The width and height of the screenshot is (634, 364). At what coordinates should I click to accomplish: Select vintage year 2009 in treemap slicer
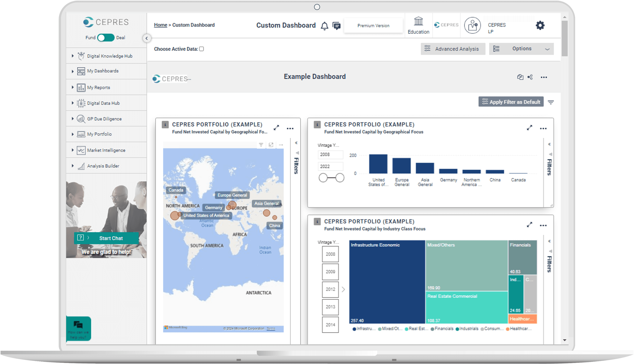point(330,272)
